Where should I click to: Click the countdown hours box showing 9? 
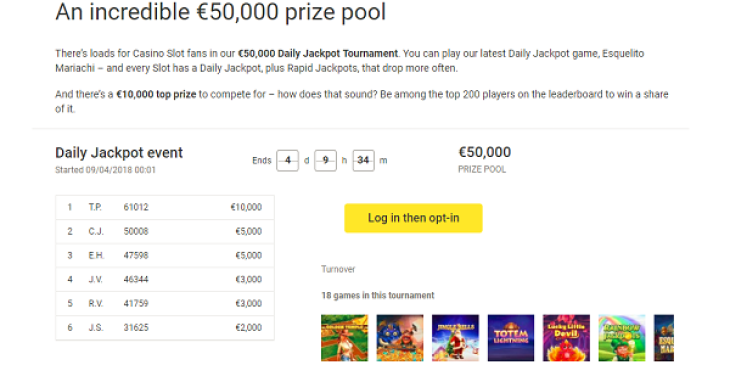tap(325, 161)
